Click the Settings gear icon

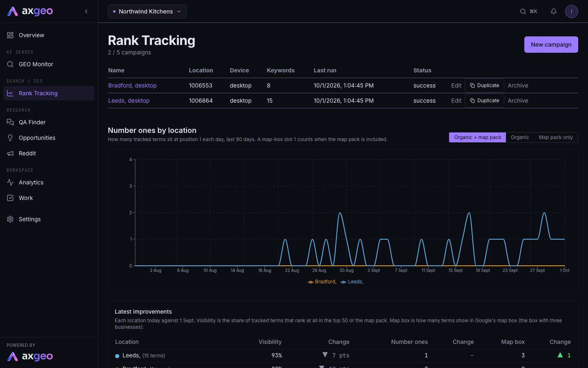coord(10,219)
